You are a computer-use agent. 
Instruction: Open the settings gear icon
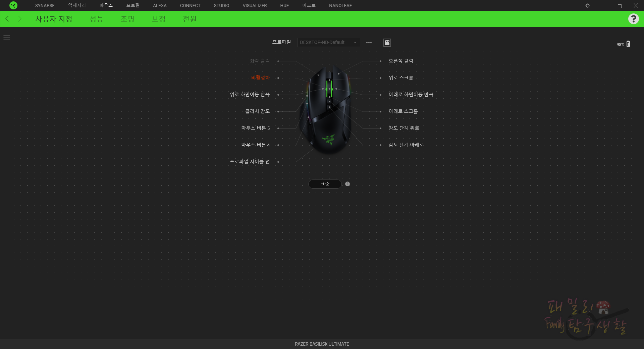[588, 6]
